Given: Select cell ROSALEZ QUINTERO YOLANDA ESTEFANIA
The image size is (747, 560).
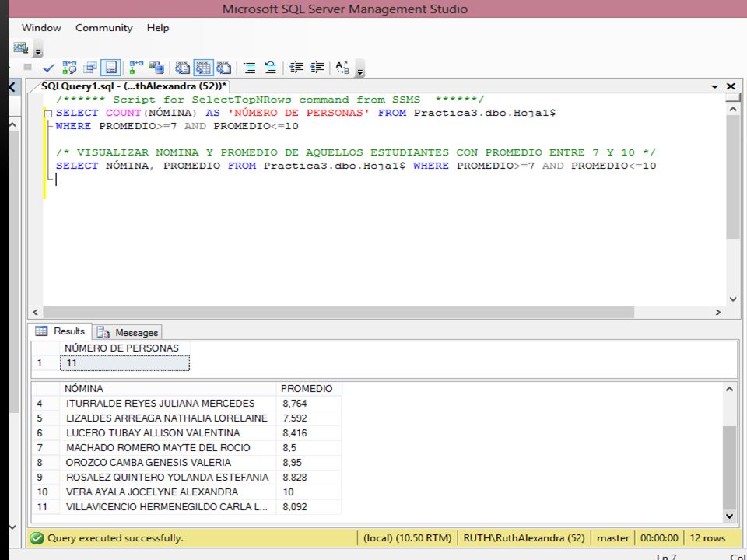Looking at the screenshot, I should point(168,477).
